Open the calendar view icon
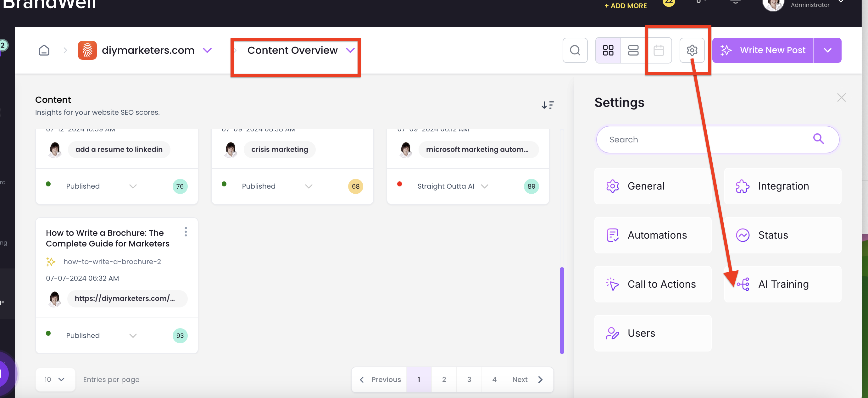Viewport: 868px width, 398px height. 659,50
